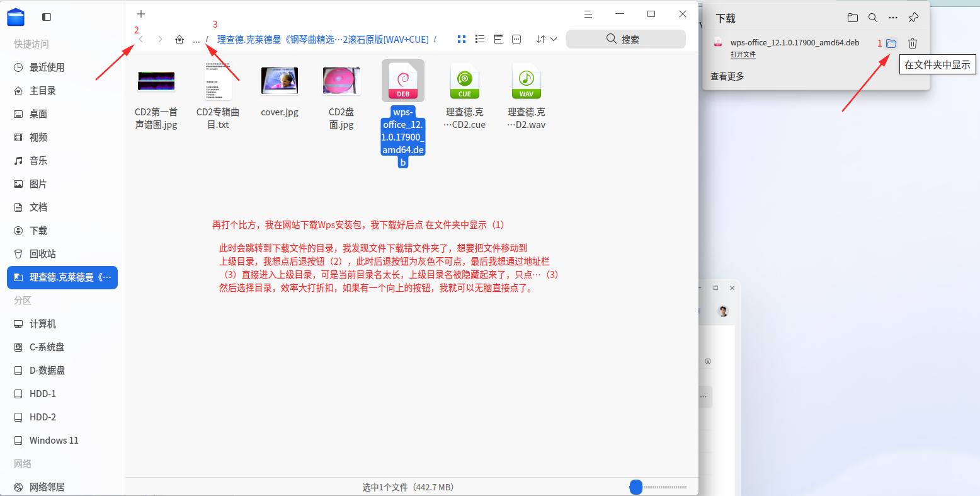Jump to the home directory breadcrumb
Image resolution: width=980 pixels, height=496 pixels.
coord(179,39)
